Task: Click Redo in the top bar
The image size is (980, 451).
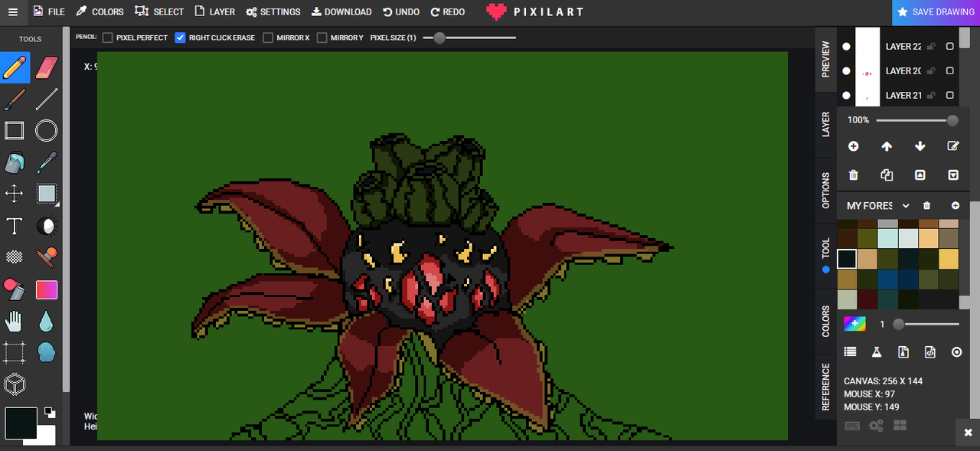Action: point(448,12)
